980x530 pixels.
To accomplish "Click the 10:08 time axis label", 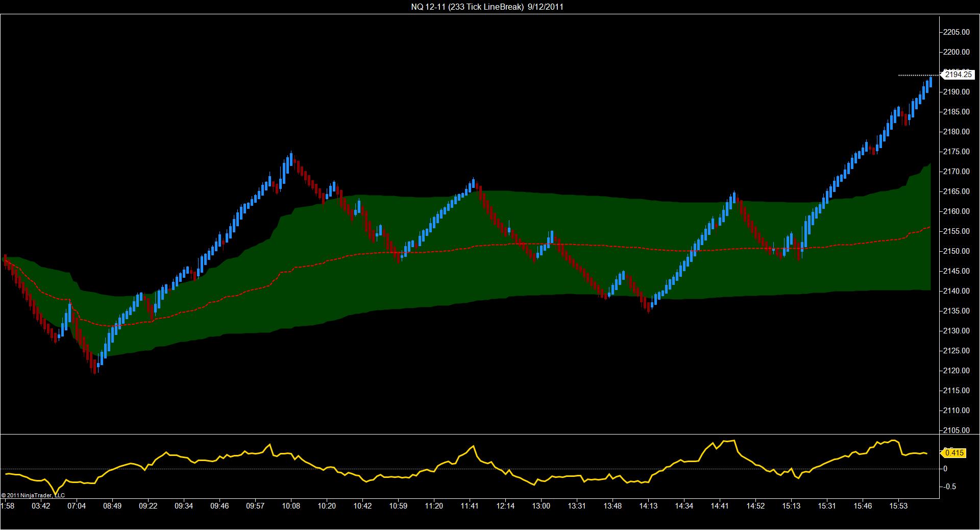I will [291, 506].
